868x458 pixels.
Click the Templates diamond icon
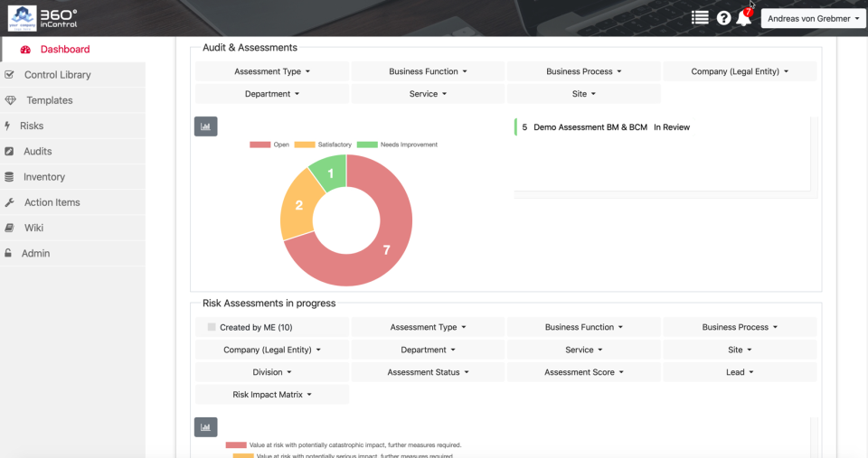[10, 100]
